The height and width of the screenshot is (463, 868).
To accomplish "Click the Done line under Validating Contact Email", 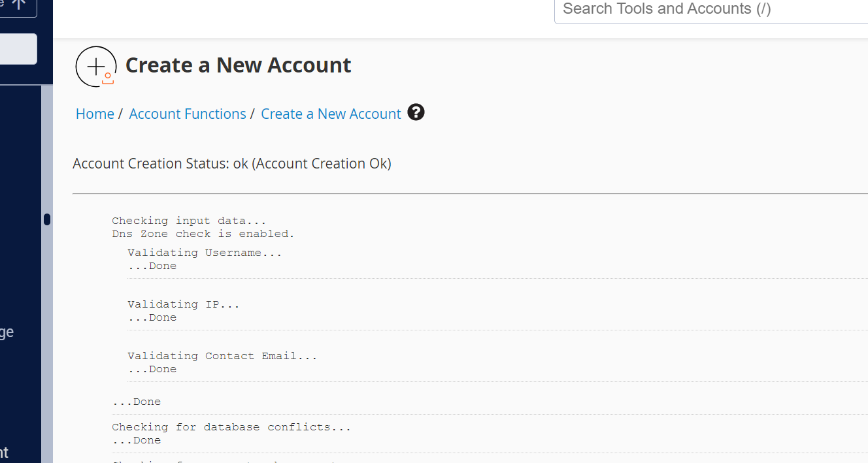I will 152,369.
